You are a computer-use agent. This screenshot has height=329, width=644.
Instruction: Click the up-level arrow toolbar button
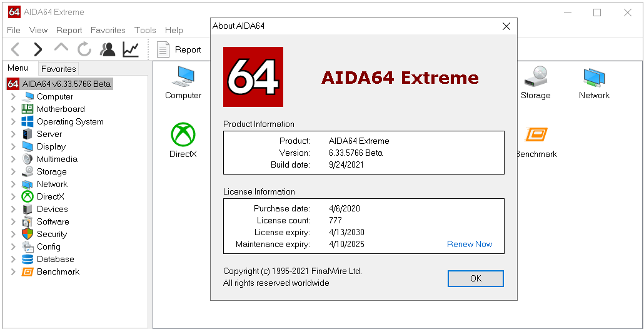(x=61, y=48)
